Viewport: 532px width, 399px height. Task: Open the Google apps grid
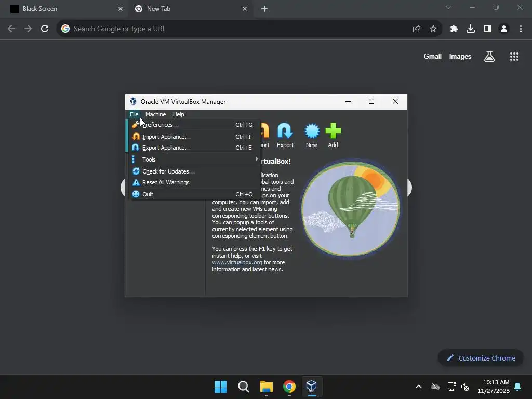pos(514,57)
